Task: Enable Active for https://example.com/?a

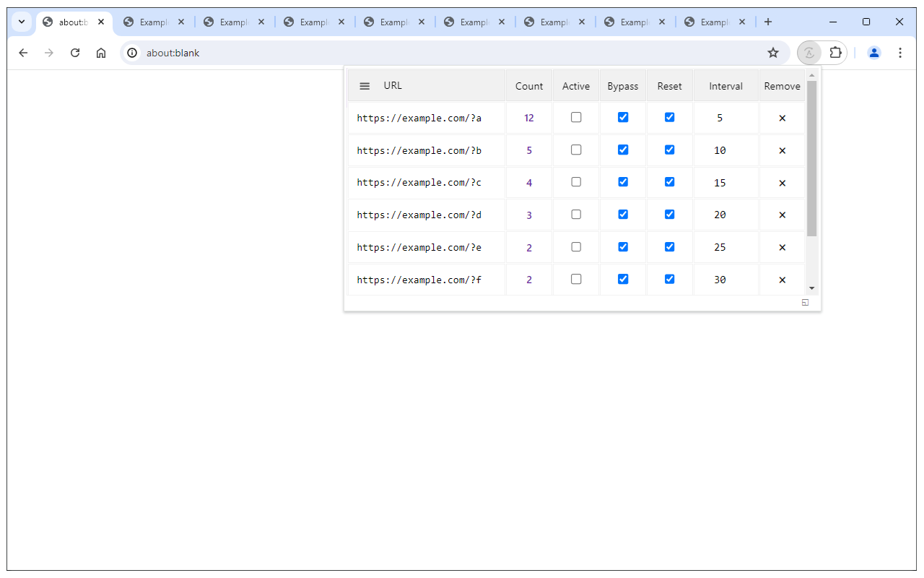Action: tap(575, 116)
